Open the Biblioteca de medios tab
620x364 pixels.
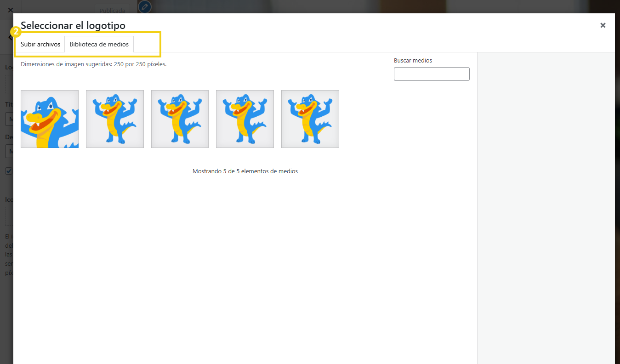[99, 44]
